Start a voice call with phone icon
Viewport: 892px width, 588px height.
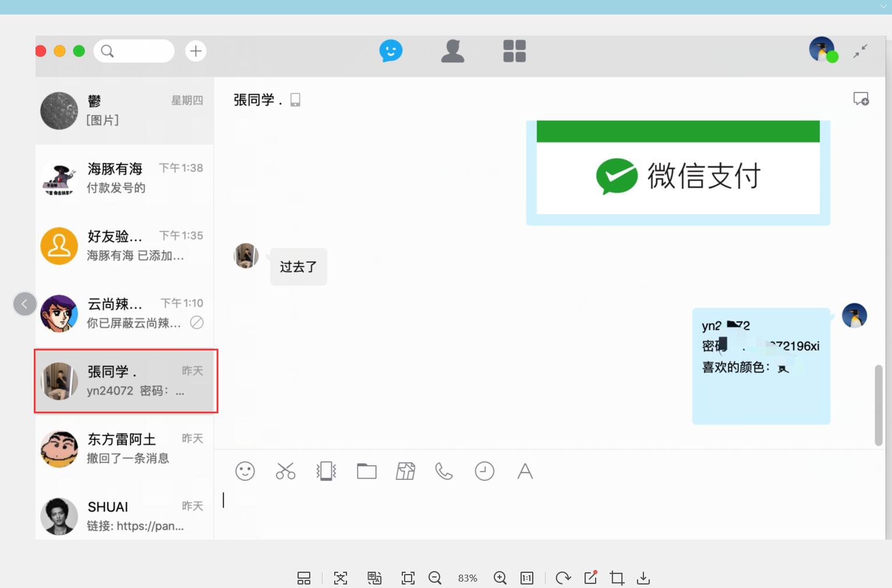point(444,471)
